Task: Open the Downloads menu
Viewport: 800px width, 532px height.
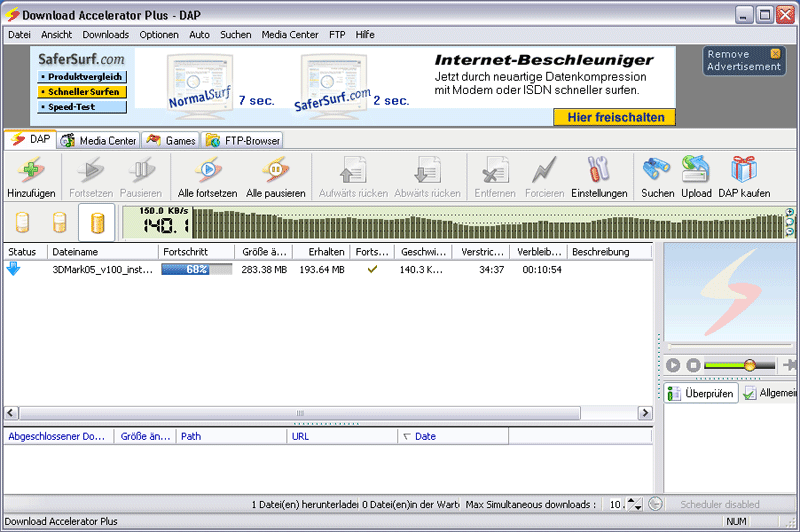Action: [x=106, y=35]
